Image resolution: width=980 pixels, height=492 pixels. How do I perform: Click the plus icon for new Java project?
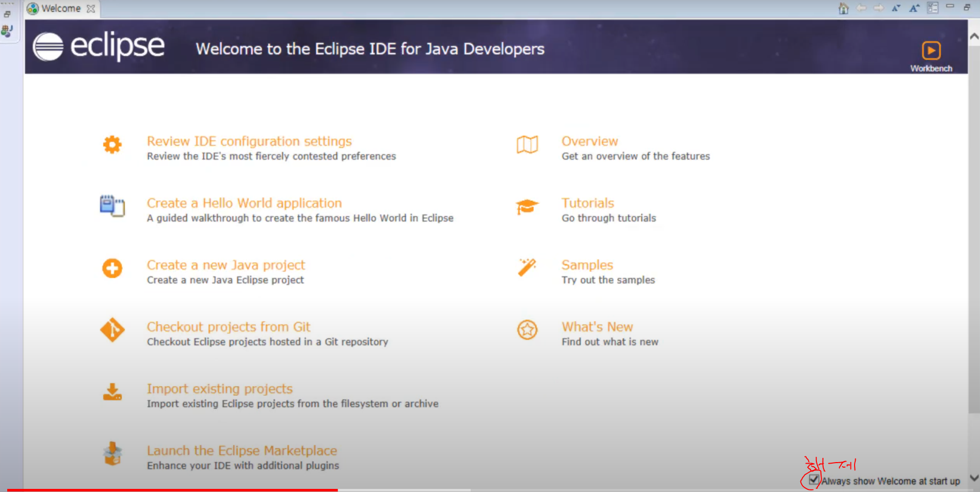[112, 268]
